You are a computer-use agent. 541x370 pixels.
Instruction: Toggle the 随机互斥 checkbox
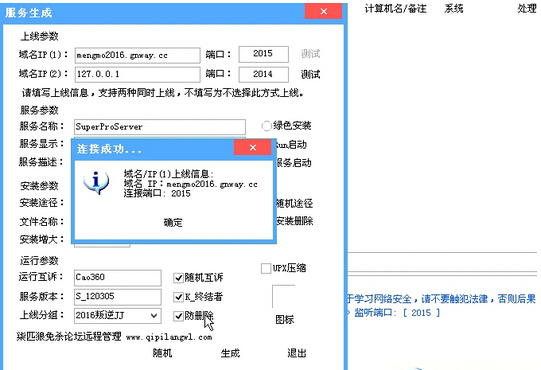(178, 278)
